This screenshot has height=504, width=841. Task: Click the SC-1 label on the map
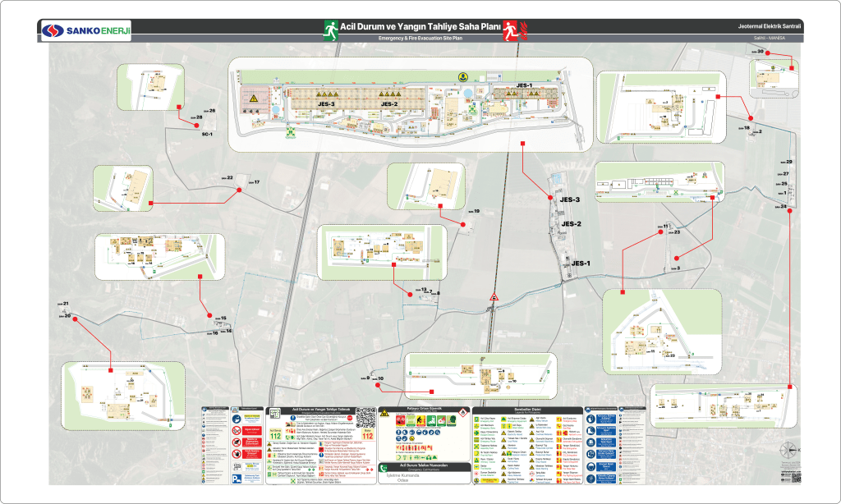click(207, 134)
